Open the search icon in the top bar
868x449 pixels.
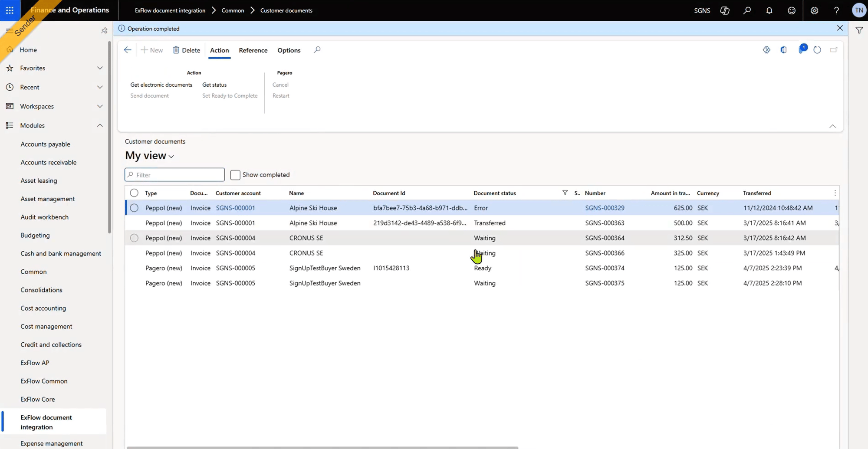click(x=747, y=10)
